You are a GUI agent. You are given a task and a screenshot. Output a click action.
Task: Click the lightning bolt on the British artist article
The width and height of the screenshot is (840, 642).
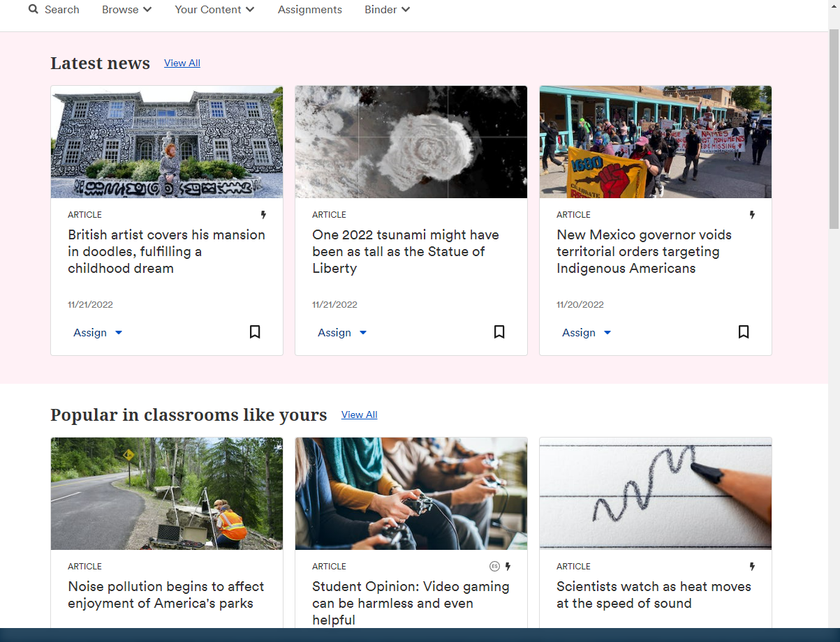pos(264,215)
